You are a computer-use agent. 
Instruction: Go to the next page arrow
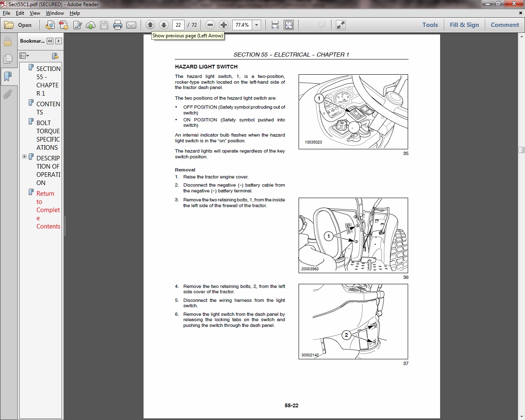164,25
